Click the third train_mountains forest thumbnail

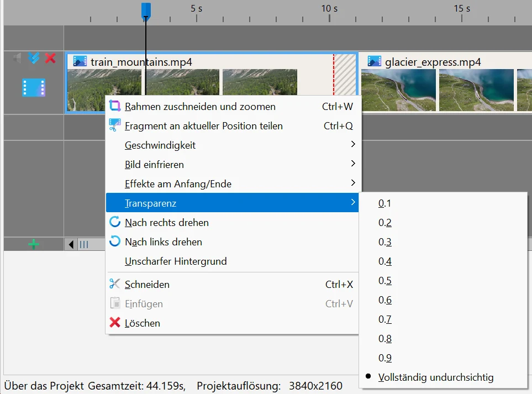pos(260,82)
